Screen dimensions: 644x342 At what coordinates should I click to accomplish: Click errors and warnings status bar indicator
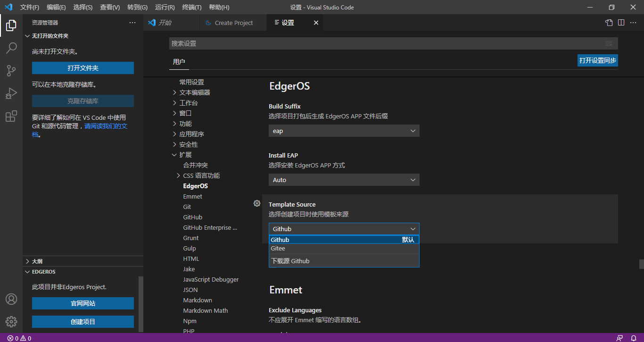(x=19, y=338)
